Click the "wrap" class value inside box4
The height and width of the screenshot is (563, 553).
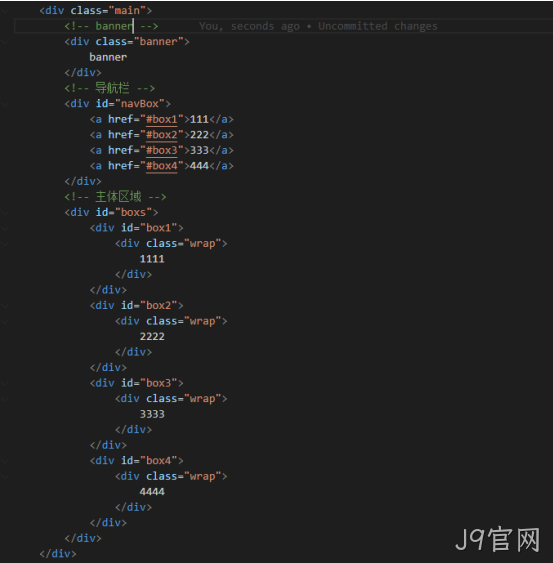tap(203, 476)
